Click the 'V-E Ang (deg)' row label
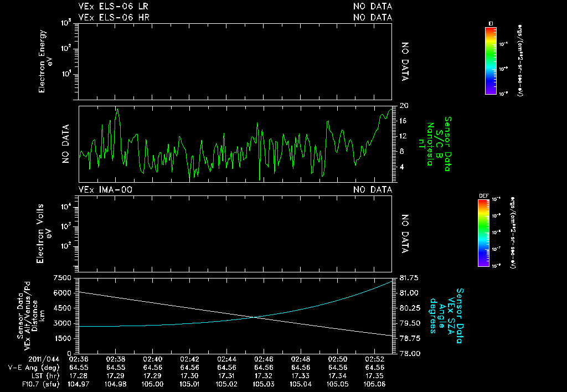Screen dimensions: 567x392 [34, 368]
